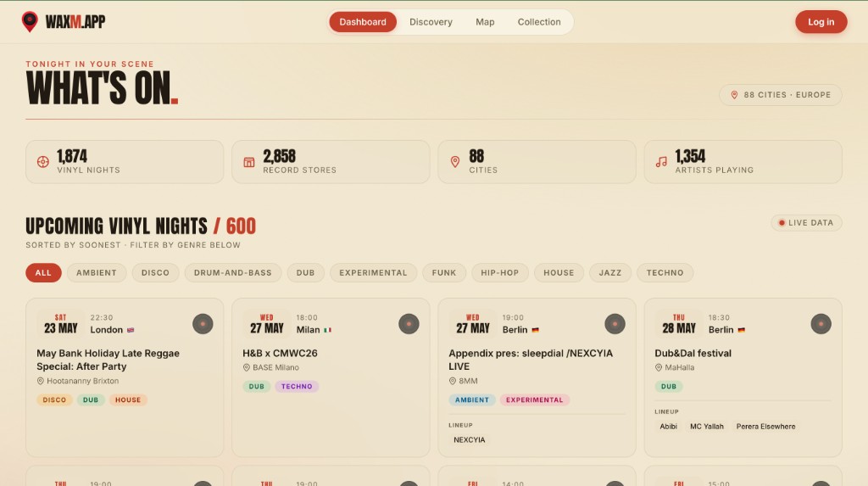
Task: Click the LIVE DATA badge
Action: [806, 223]
